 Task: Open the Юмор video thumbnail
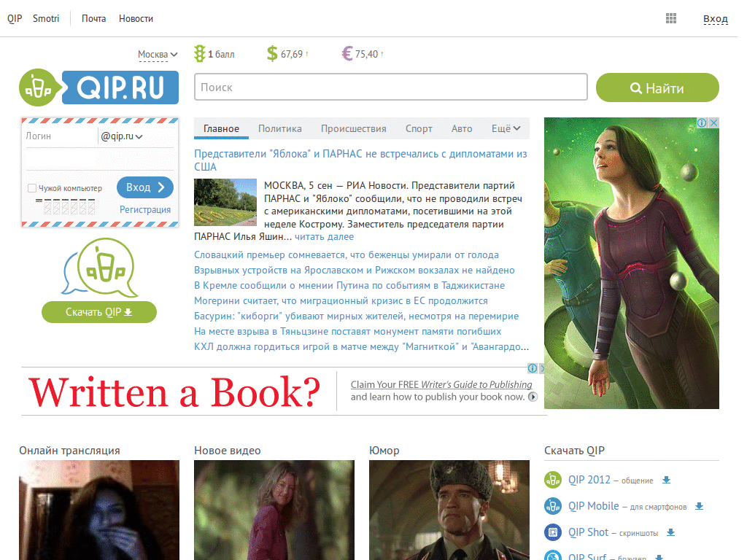click(x=449, y=510)
